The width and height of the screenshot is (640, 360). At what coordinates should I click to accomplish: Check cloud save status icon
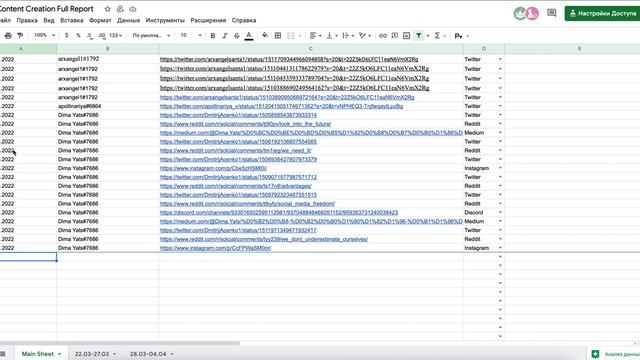click(x=133, y=9)
